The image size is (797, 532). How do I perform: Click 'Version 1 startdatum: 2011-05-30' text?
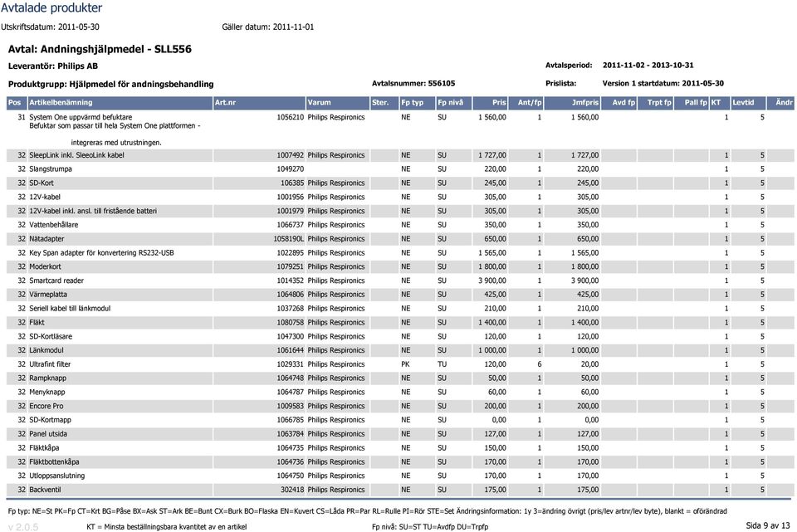pyautogui.click(x=663, y=83)
